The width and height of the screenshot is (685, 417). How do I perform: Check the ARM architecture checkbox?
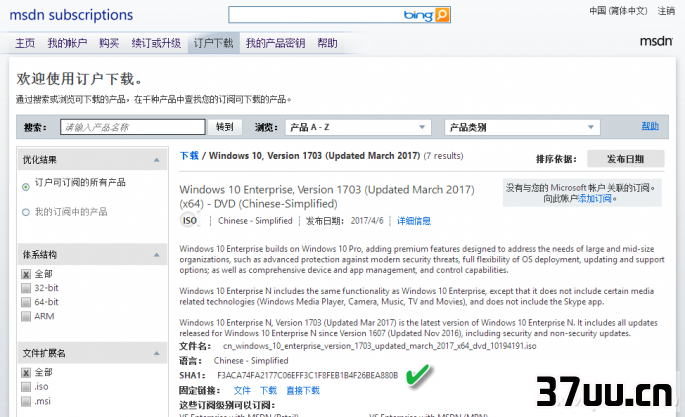click(26, 316)
